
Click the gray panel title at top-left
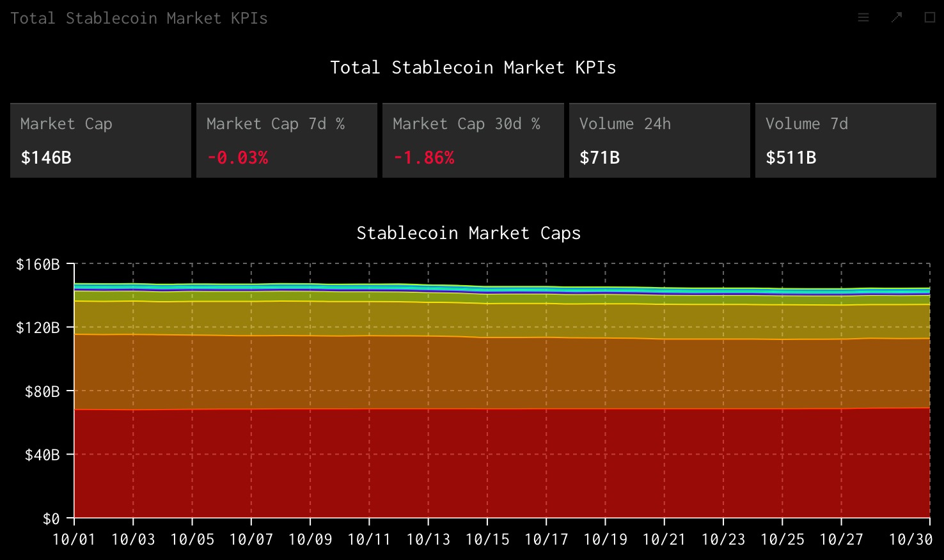point(139,18)
